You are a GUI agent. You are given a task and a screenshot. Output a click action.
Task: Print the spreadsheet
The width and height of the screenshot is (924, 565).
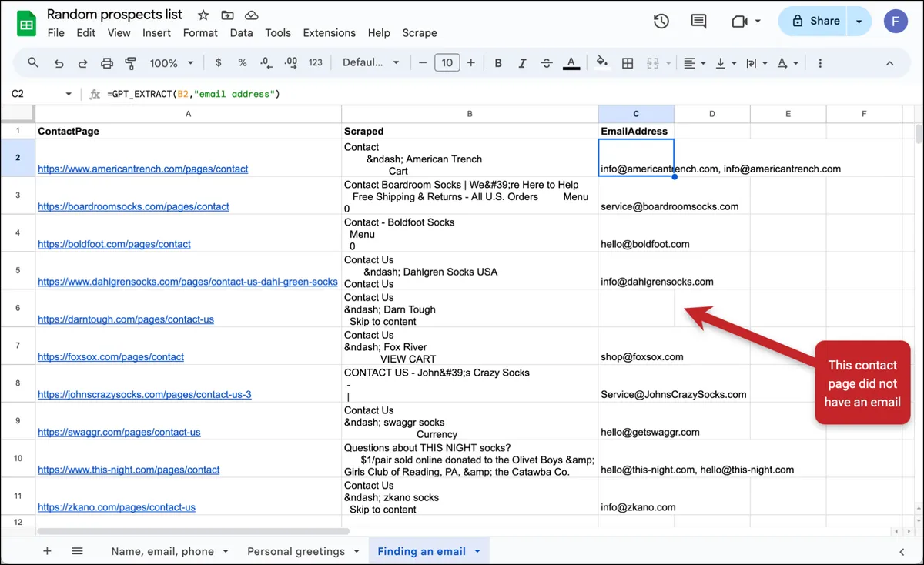[x=107, y=63]
